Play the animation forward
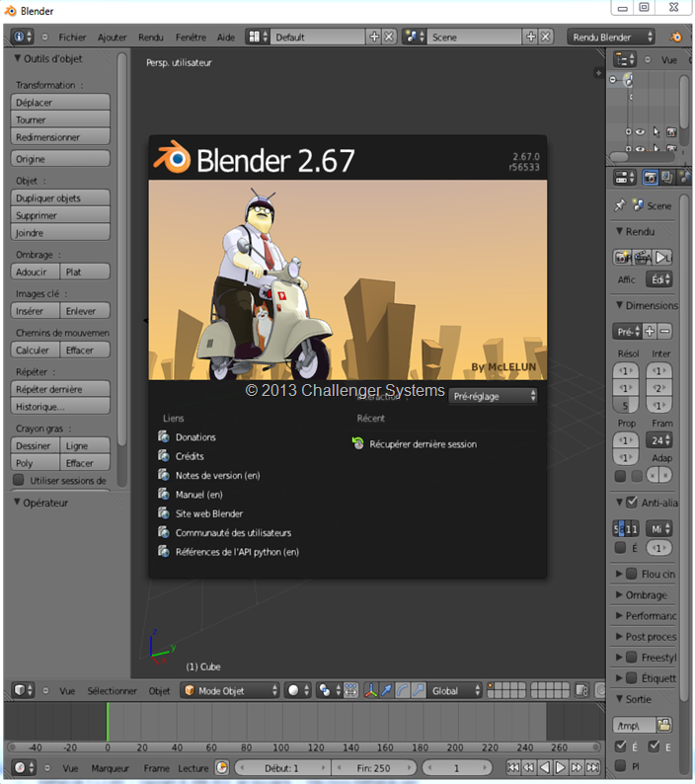 tap(561, 767)
